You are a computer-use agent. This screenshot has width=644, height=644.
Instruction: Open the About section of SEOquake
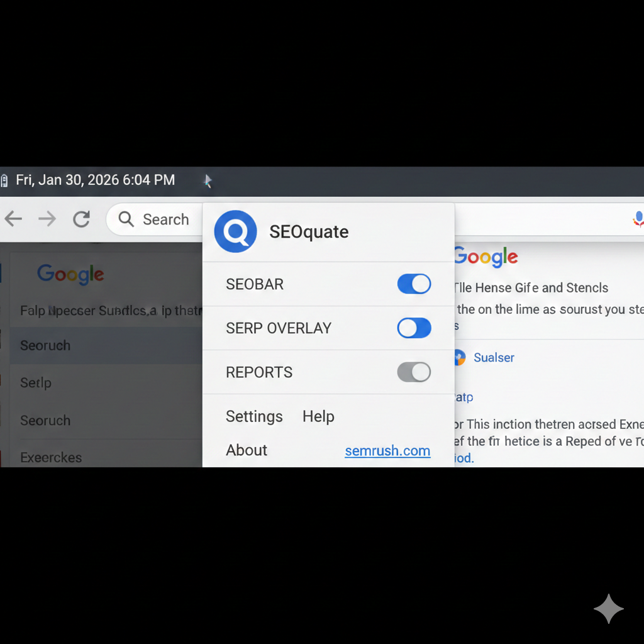pyautogui.click(x=246, y=450)
